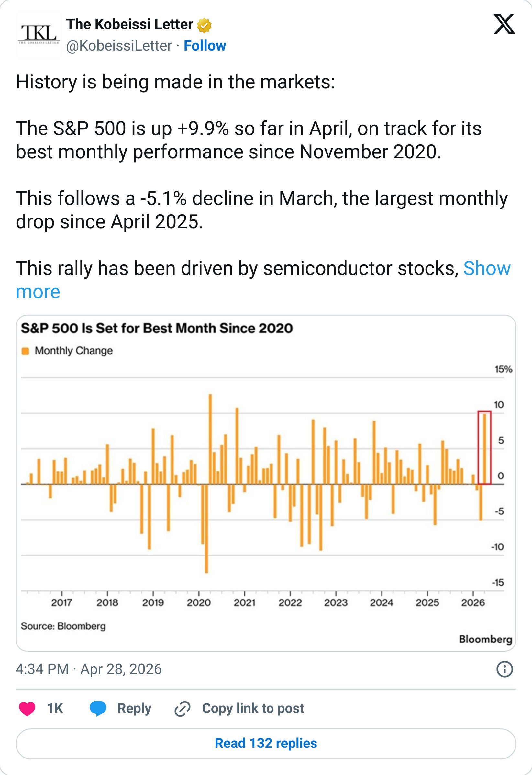Open Read 132 replies
This screenshot has width=532, height=775.
point(266,743)
